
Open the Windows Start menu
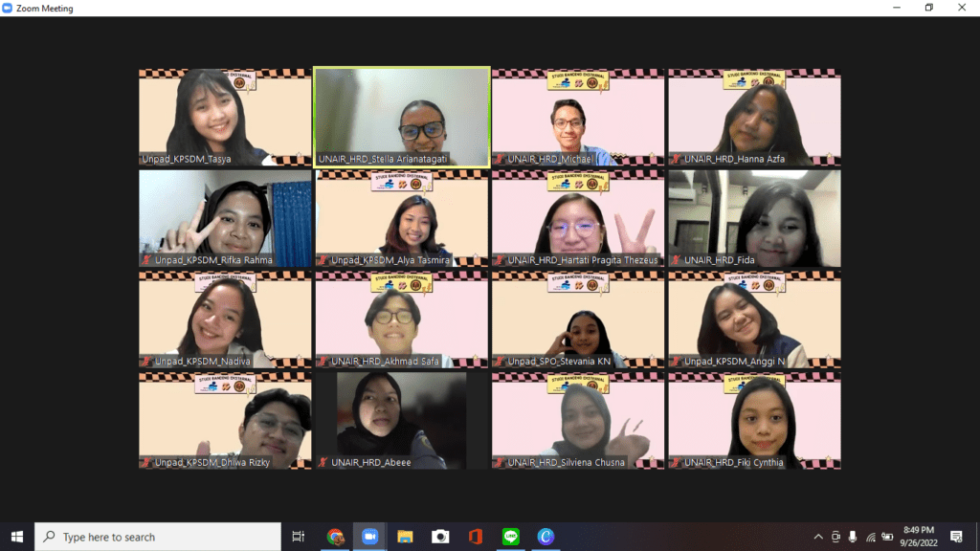tap(16, 537)
